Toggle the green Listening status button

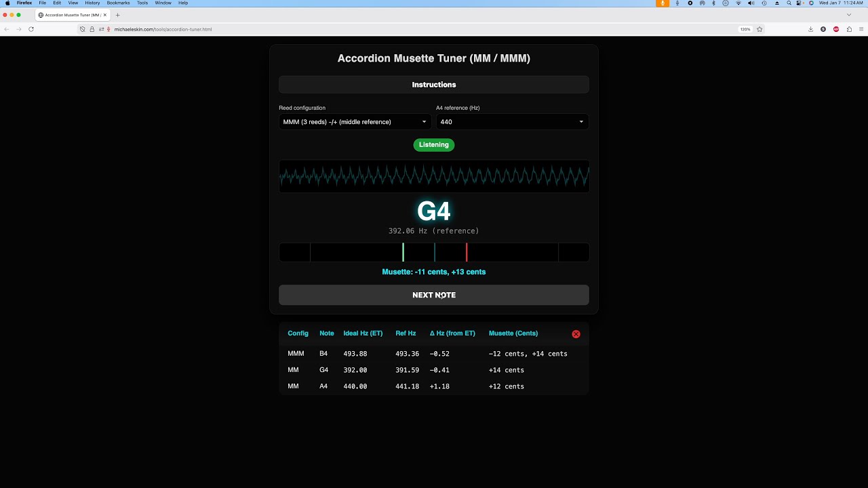434,144
